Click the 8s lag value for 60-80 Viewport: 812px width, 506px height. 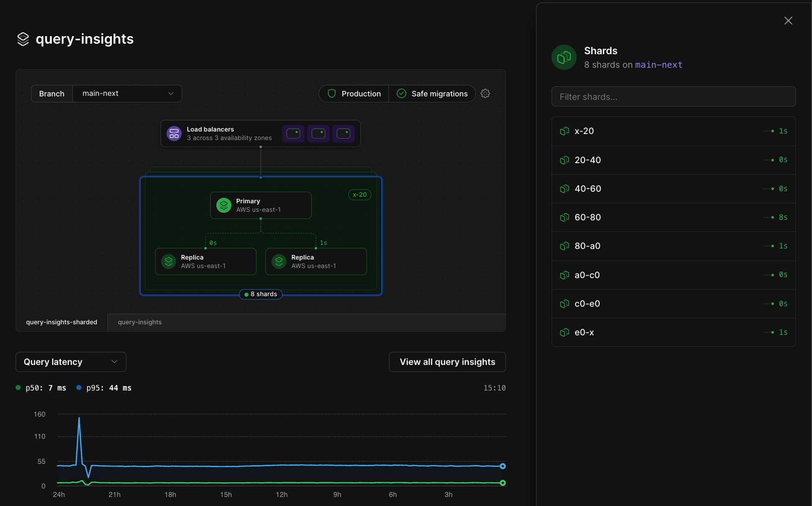point(783,217)
